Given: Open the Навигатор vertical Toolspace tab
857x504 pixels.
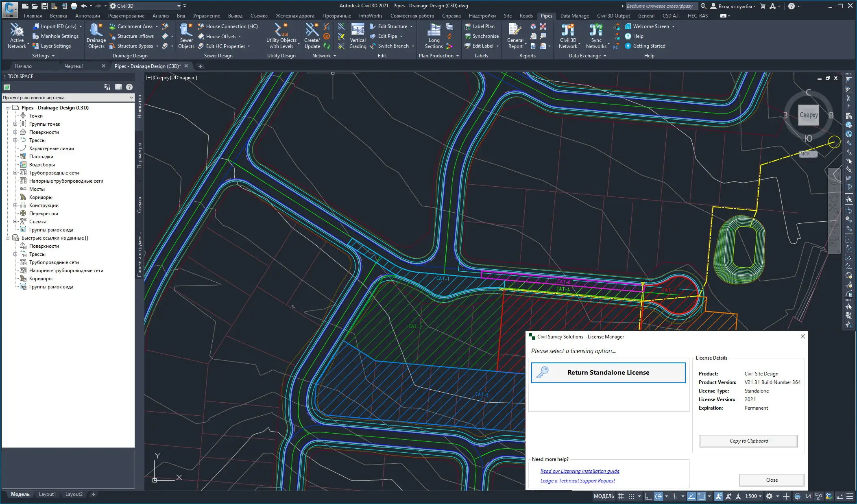Looking at the screenshot, I should [x=140, y=107].
